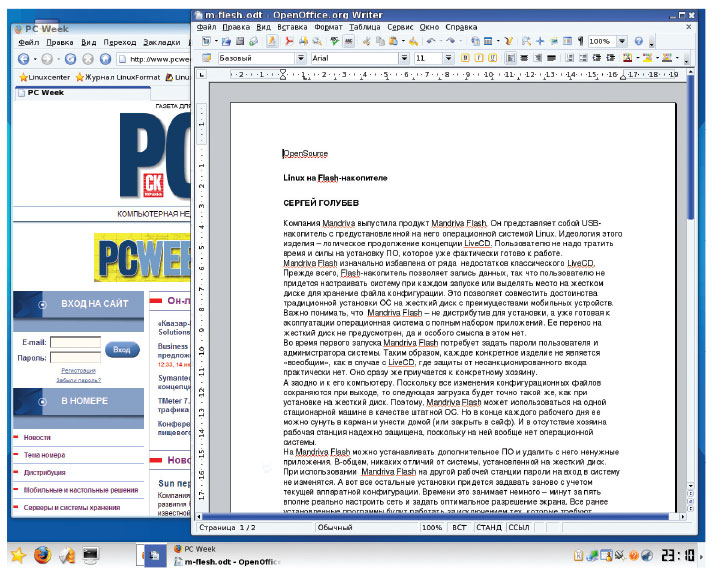Toggle nonprinting characters pilcrow icon

[578, 41]
